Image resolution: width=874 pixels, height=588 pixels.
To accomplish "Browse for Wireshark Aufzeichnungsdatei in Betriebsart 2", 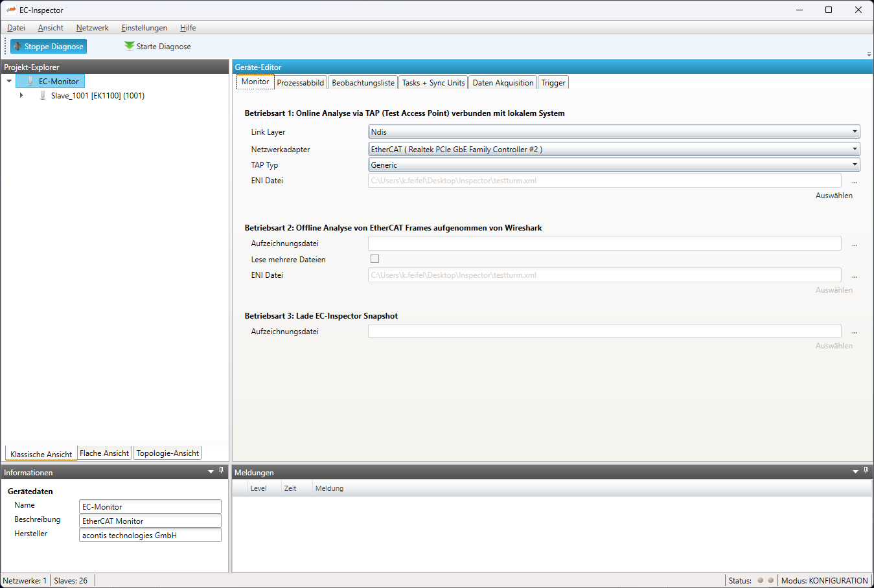I will point(854,244).
